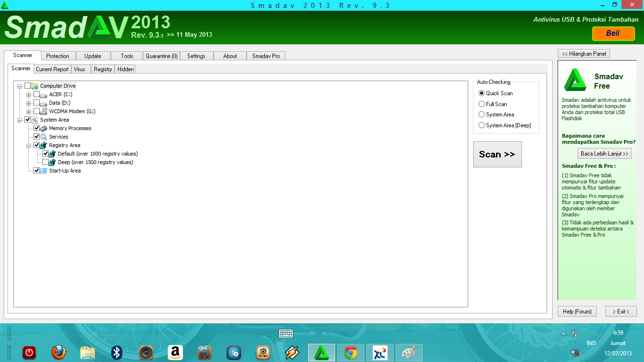This screenshot has height=362, width=644.
Task: Select the System Area [Deep] radio option
Action: [x=481, y=125]
